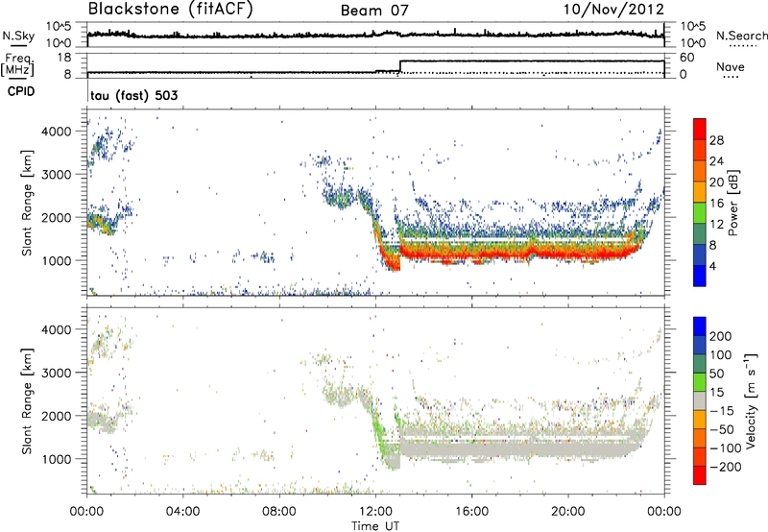Click the 12:00 time tick label
This screenshot has height=532, width=768.
(375, 512)
